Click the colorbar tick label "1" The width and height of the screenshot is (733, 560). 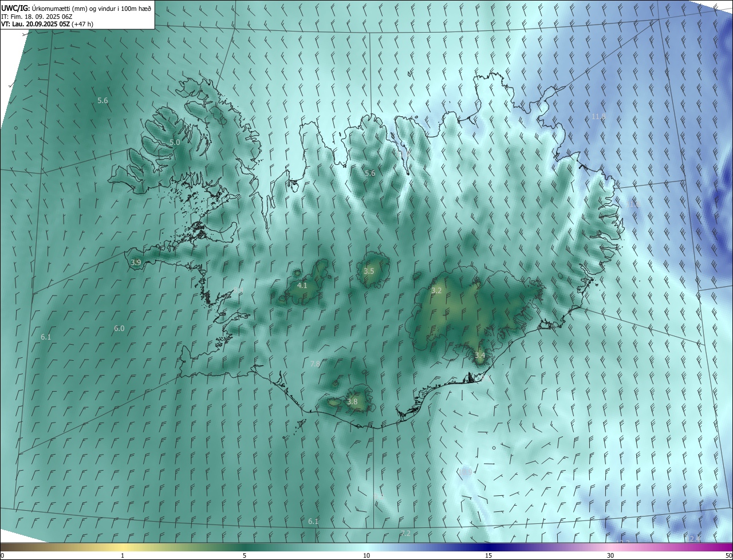point(123,556)
